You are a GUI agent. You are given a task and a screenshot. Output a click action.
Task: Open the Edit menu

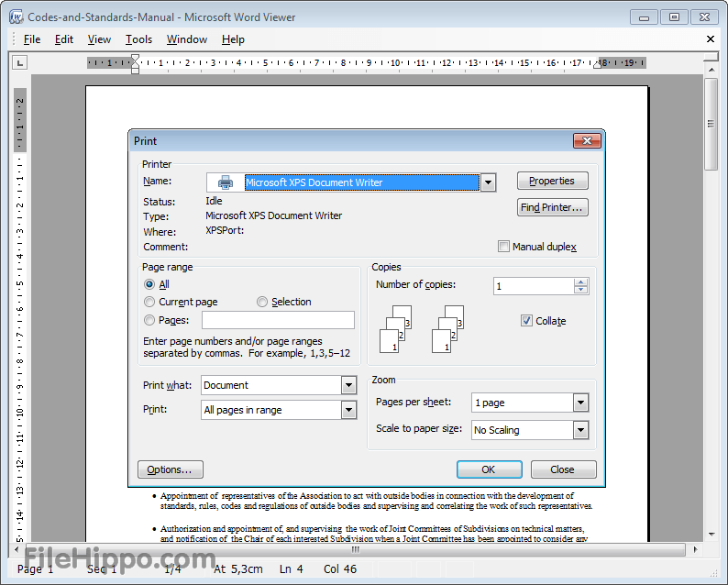[x=64, y=39]
